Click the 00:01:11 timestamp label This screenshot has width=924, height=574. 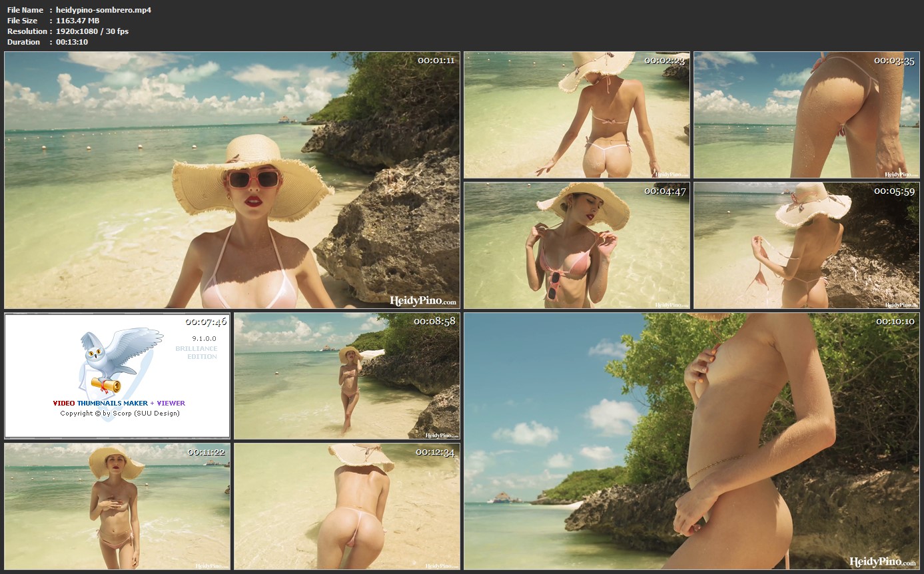coord(436,61)
